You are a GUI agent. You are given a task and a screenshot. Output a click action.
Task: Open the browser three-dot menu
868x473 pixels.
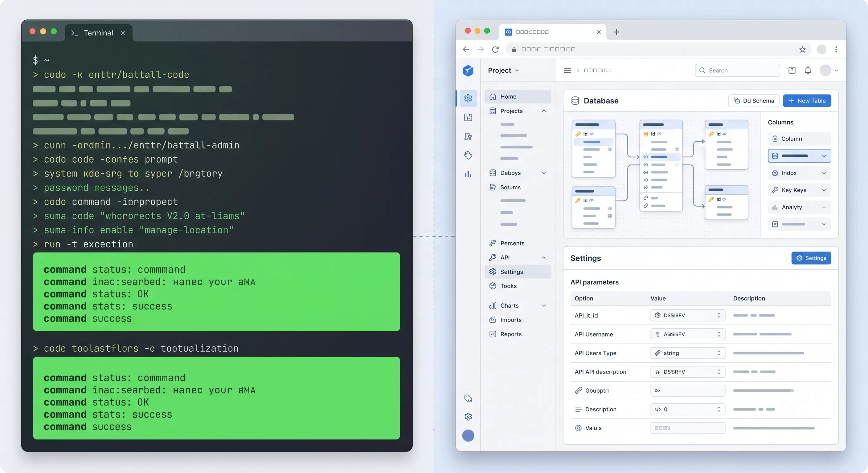click(836, 50)
